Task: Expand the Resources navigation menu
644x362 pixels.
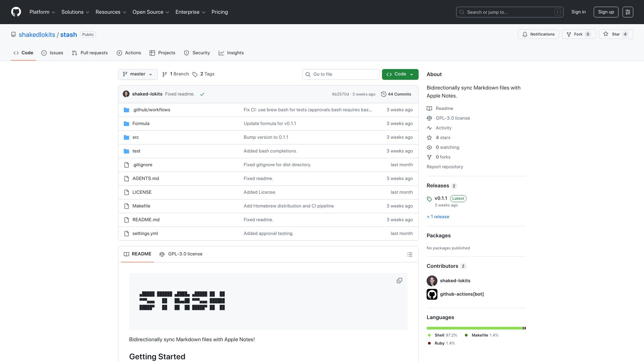Action: (x=111, y=12)
